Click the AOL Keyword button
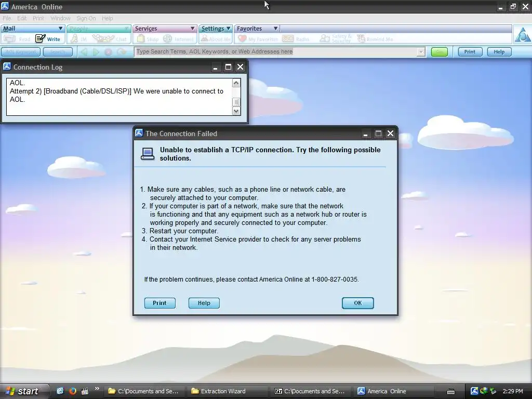 coord(21,52)
